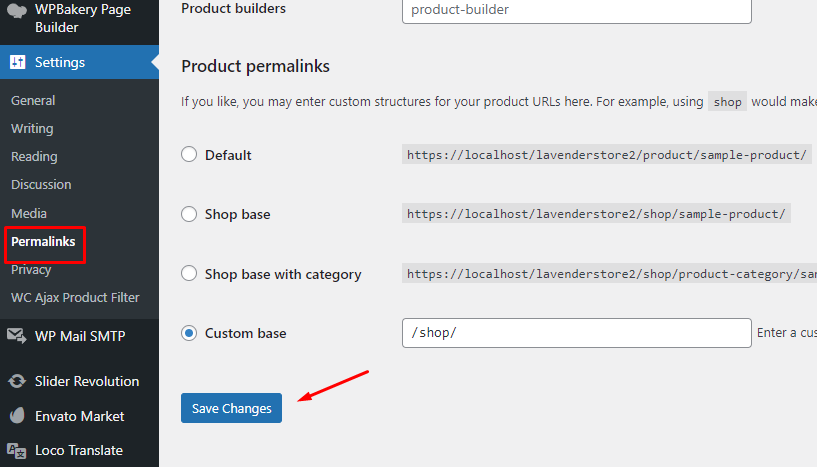Viewport: 817px width, 467px height.
Task: Open the Permalinks settings item
Action: 43,241
